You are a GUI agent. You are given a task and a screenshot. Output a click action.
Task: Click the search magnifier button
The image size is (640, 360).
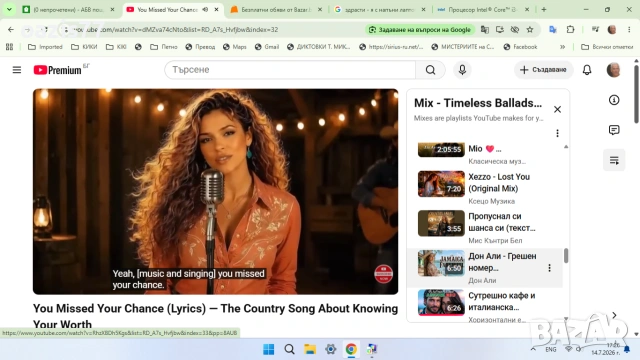click(x=430, y=70)
